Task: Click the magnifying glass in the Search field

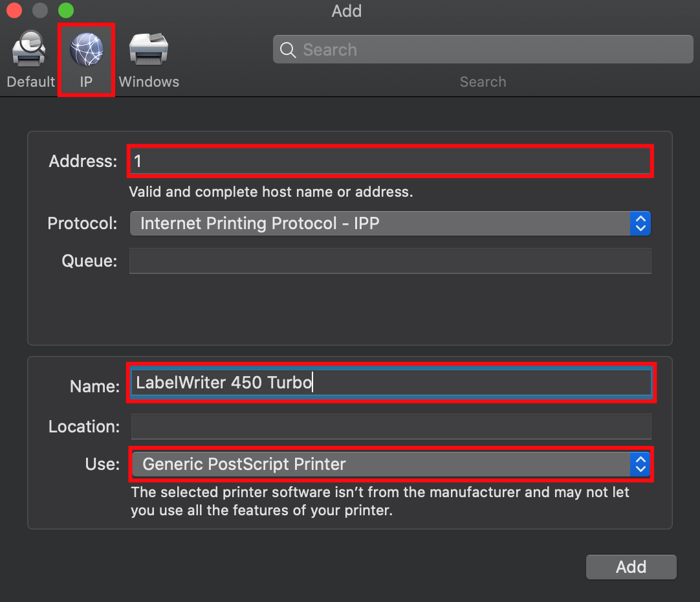Action: pos(287,49)
